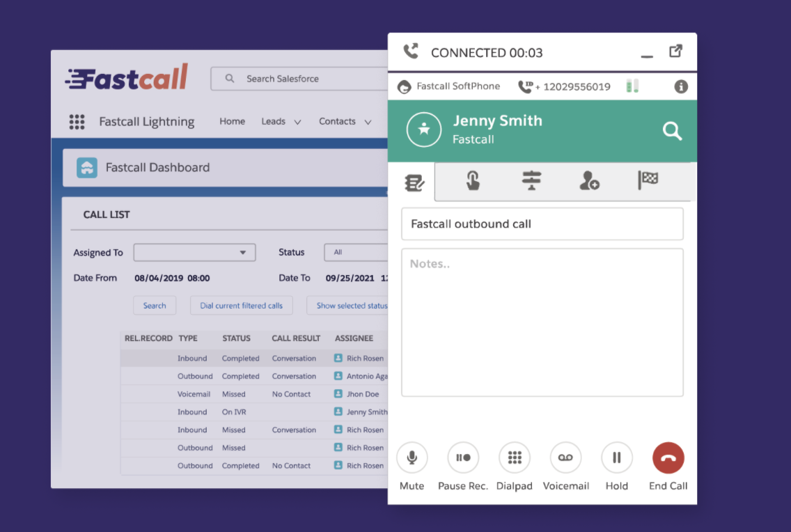Viewport: 791px width, 532px height.
Task: Expand the Leads menu chevron
Action: [x=297, y=122]
